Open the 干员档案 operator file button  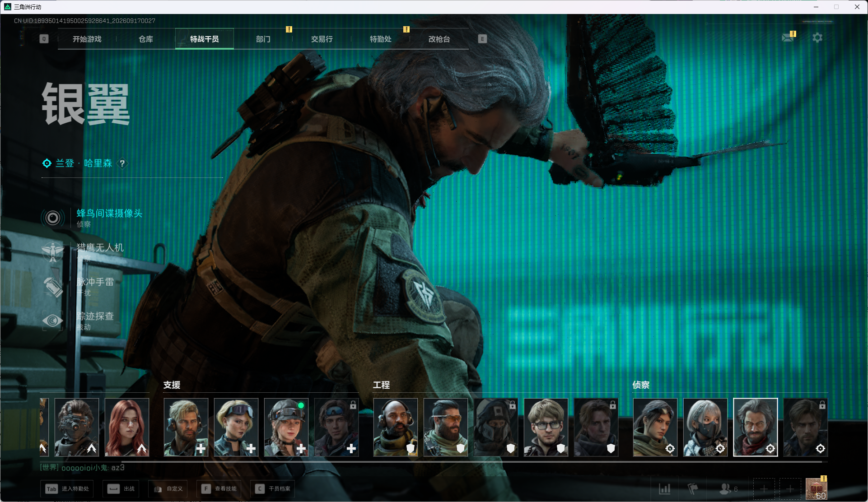[273, 489]
